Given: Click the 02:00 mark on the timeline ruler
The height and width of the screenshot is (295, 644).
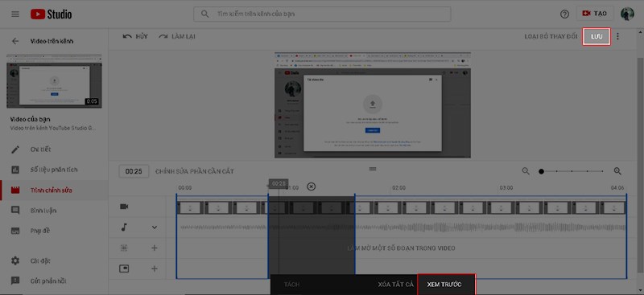Looking at the screenshot, I should (398, 188).
